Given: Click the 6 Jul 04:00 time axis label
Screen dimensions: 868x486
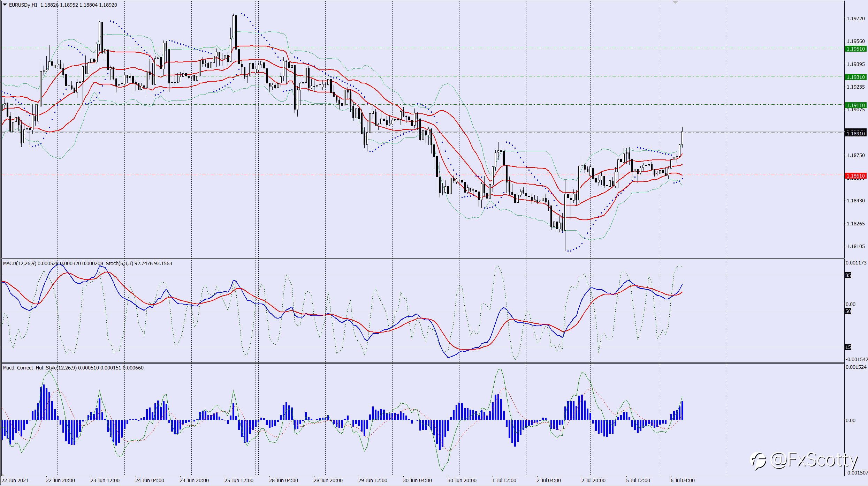Looking at the screenshot, I should [683, 480].
